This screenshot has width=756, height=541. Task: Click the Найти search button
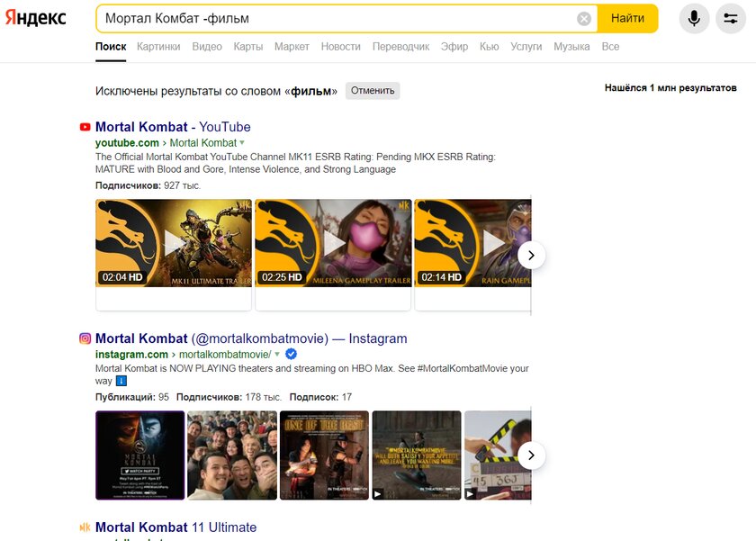click(x=628, y=18)
